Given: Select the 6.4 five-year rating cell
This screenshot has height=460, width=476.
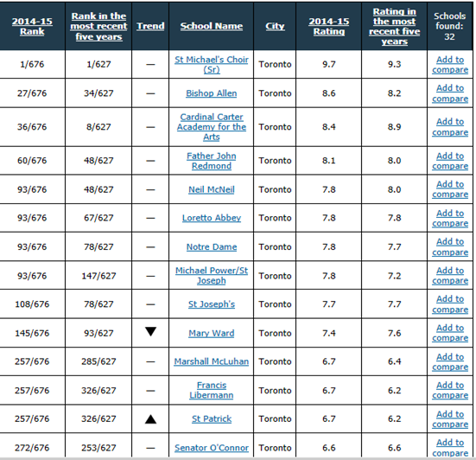Looking at the screenshot, I should pyautogui.click(x=394, y=361).
